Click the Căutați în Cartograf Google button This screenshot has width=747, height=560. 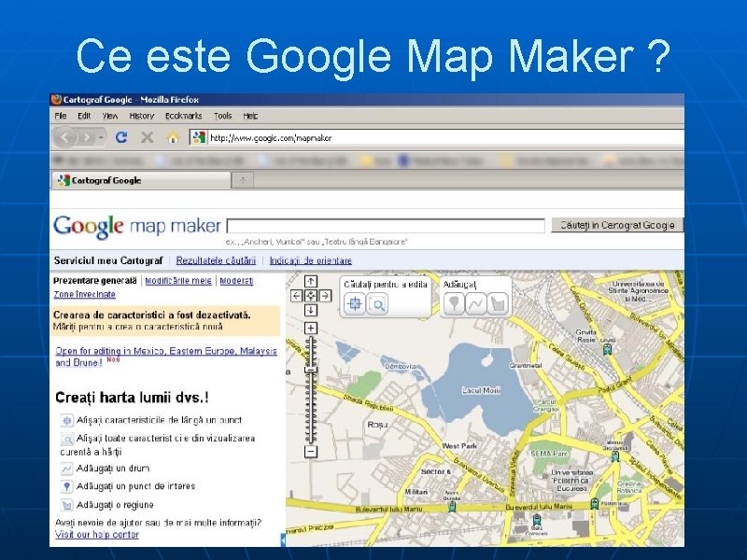617,225
